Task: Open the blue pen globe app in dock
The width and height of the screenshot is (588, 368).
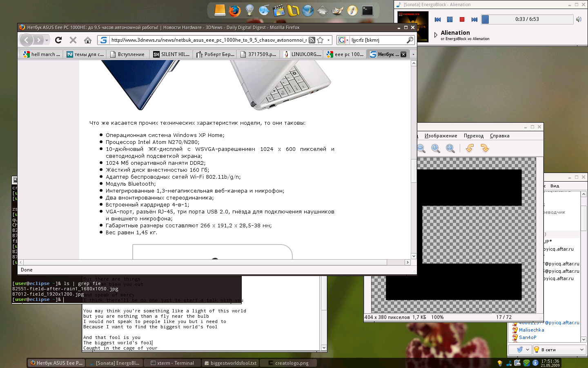Action: coord(308,11)
